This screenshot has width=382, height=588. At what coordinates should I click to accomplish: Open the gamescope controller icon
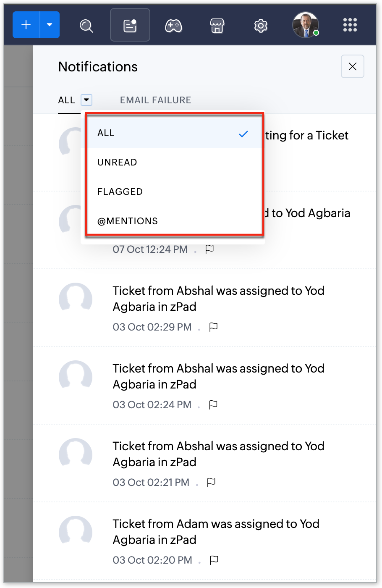pos(173,26)
